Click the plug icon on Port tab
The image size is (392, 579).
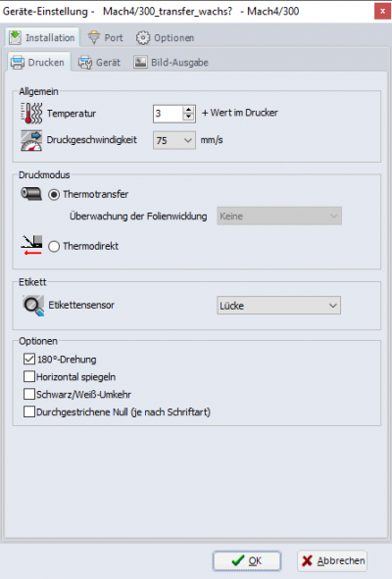[x=94, y=37]
